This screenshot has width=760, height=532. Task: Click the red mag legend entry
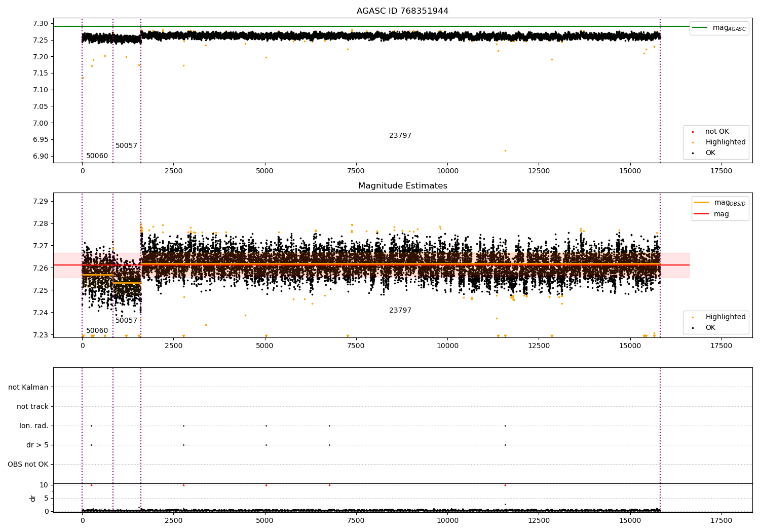tap(711, 214)
